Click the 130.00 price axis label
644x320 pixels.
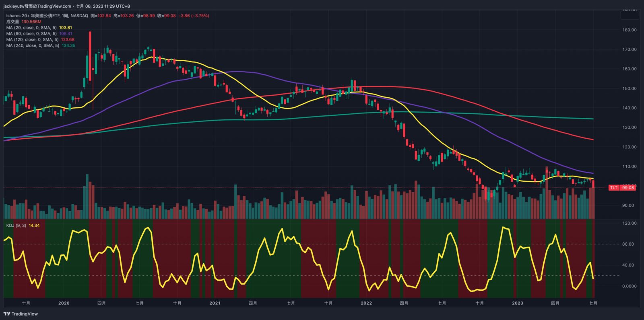pyautogui.click(x=629, y=127)
